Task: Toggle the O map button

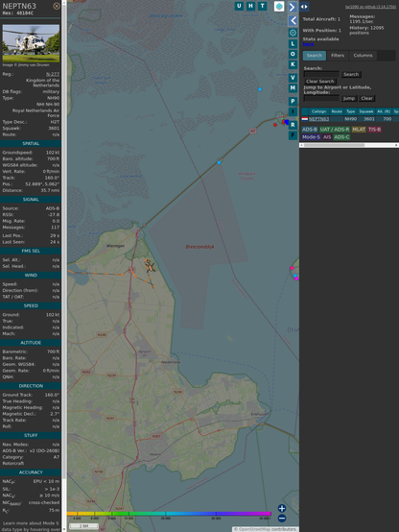Action: pos(293,54)
